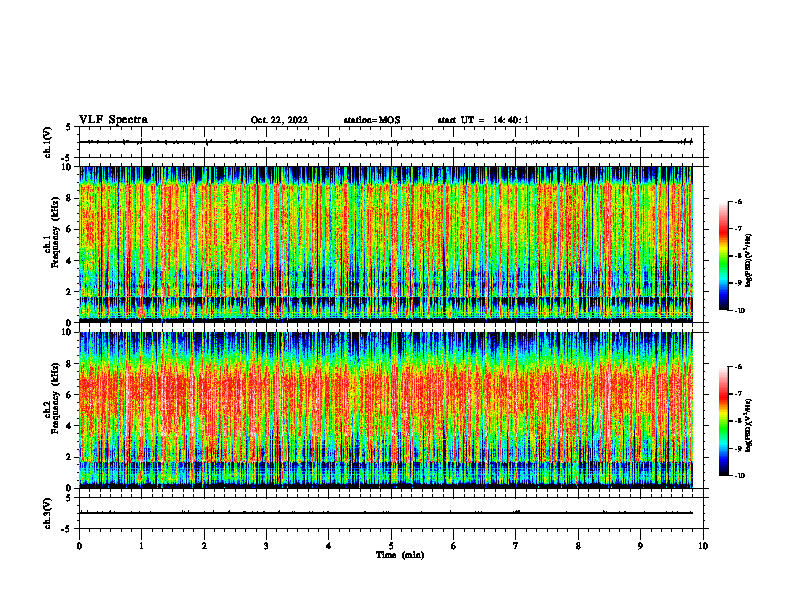Click the ch.2 "Frequency (kHz)" axis label

click(55, 398)
